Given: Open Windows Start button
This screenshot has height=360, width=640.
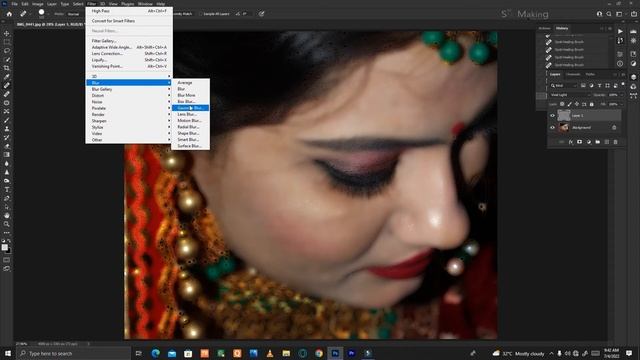Looking at the screenshot, I should point(8,353).
